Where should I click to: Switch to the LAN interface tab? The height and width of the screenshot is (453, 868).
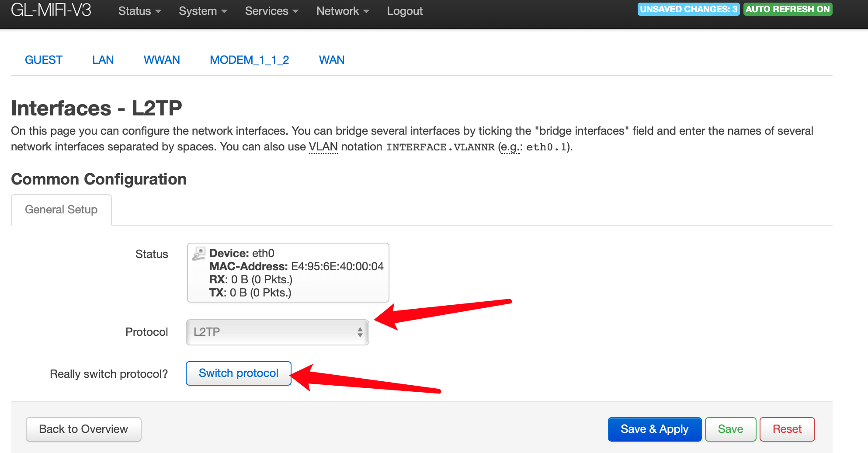point(103,60)
